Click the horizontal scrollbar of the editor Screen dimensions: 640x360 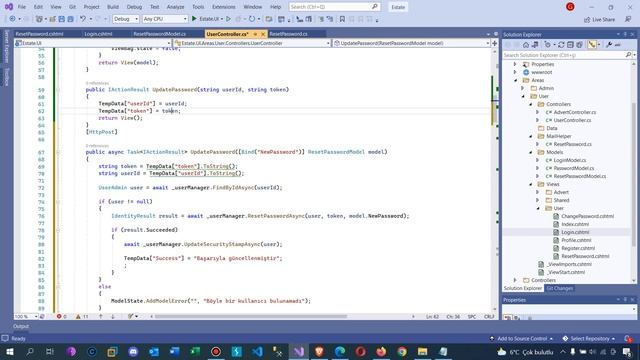click(x=251, y=317)
